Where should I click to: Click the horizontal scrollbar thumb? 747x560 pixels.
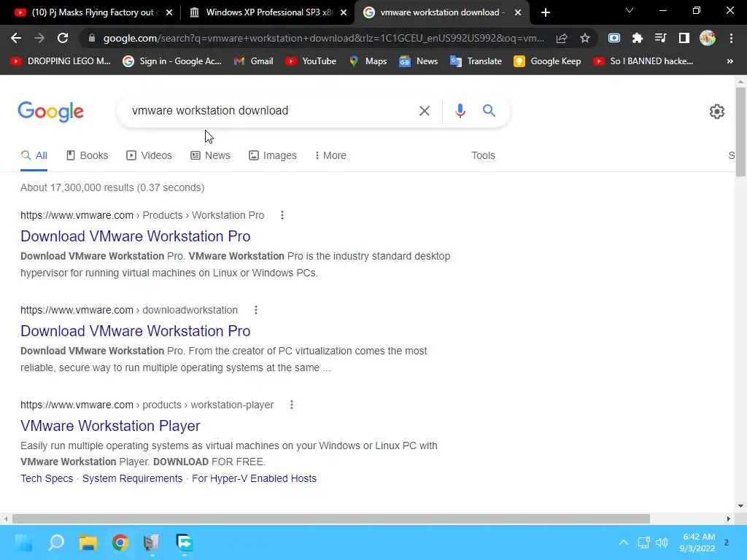point(330,518)
